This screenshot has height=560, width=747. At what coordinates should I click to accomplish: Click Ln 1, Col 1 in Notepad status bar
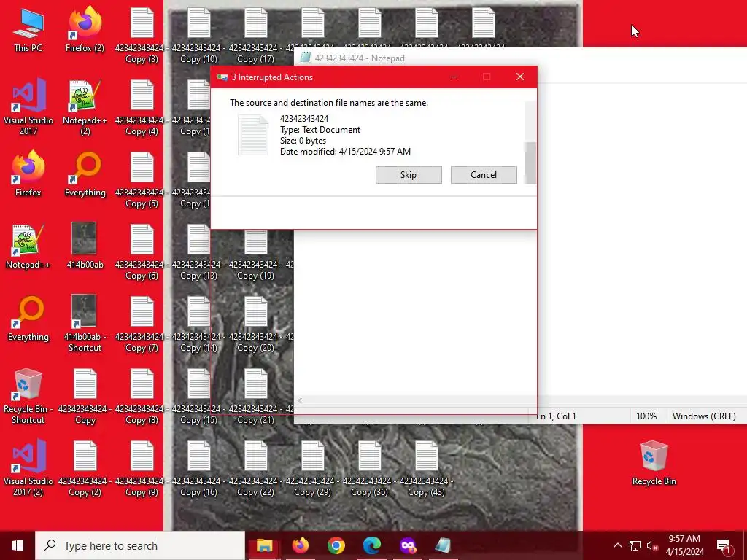[556, 416]
